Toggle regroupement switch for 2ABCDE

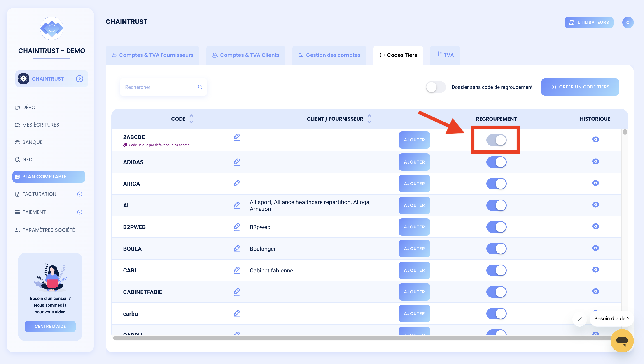[x=496, y=140]
